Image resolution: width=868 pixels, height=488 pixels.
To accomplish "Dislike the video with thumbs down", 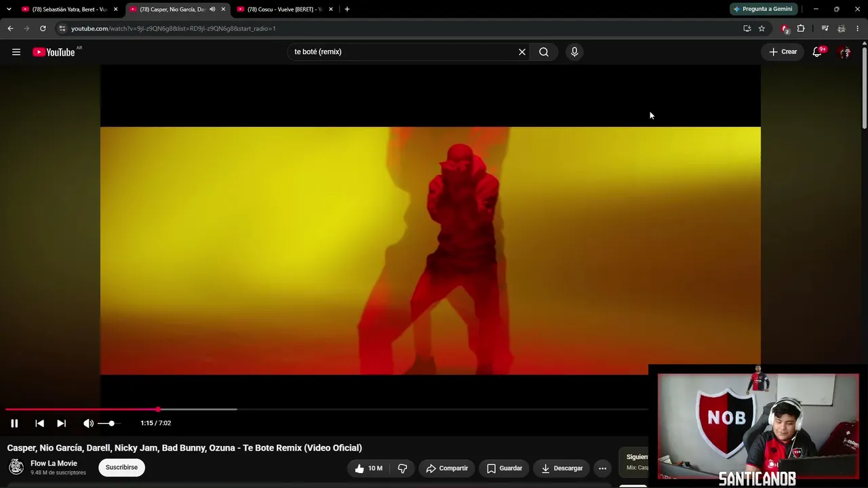I will click(x=402, y=468).
